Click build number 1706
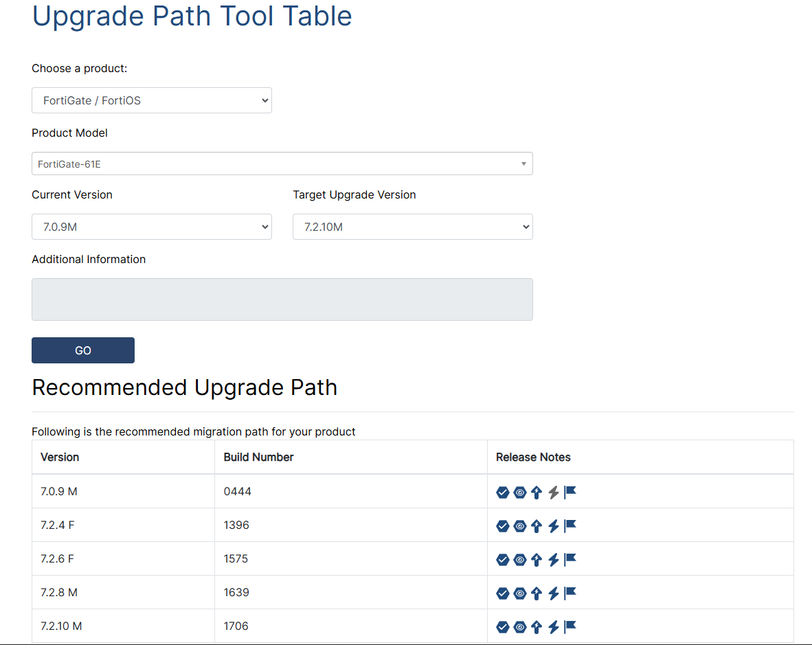Image resolution: width=812 pixels, height=645 pixels. point(236,626)
